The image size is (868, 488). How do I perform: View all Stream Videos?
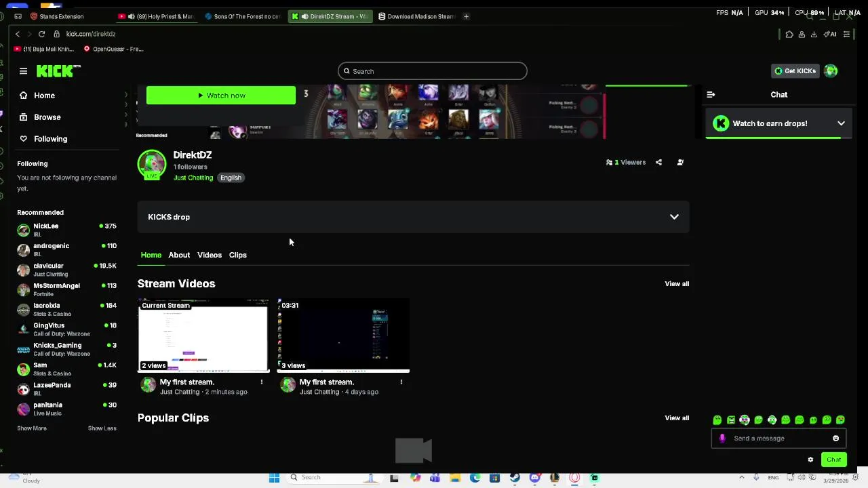pyautogui.click(x=677, y=284)
